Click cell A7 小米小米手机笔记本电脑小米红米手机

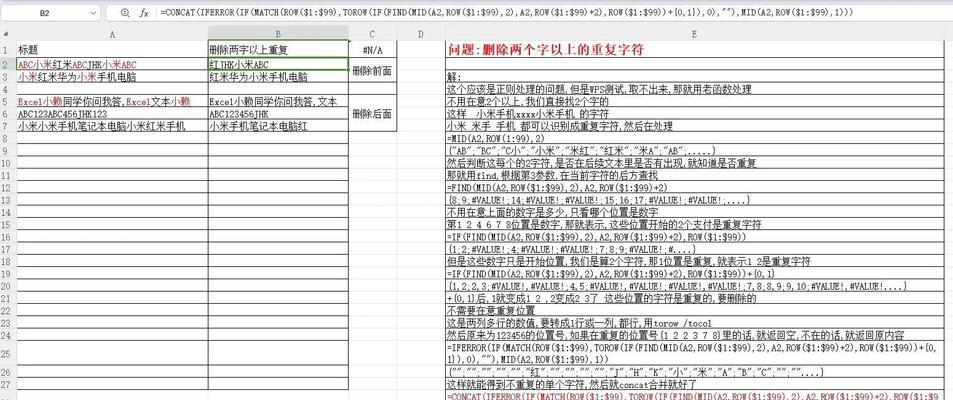(x=112, y=126)
